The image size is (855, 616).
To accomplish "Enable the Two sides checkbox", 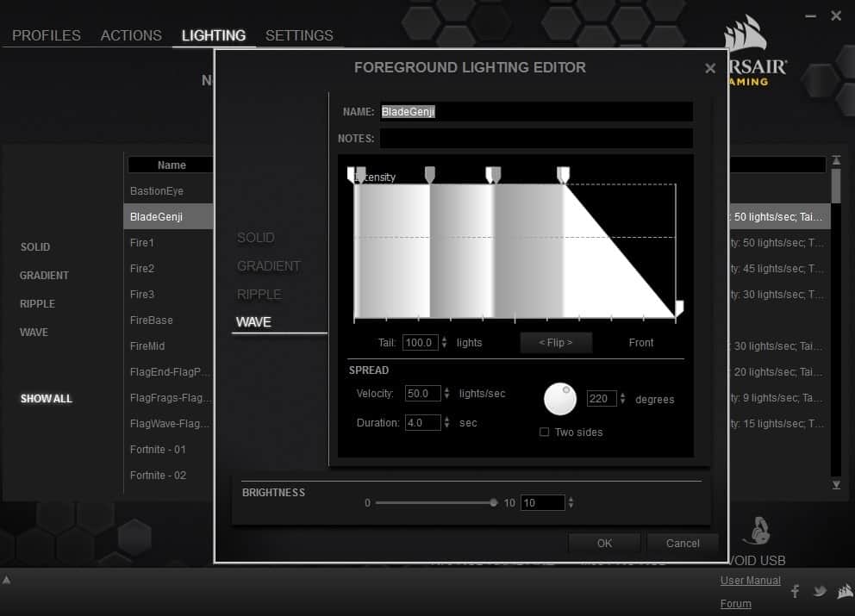I will pos(544,432).
